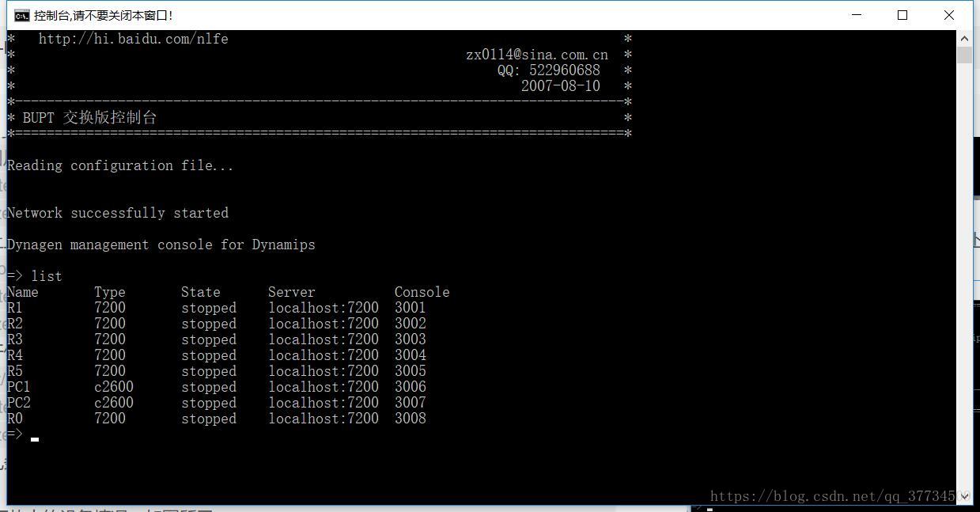Click console port 3006
Screen dimensions: 980x512
pos(411,387)
